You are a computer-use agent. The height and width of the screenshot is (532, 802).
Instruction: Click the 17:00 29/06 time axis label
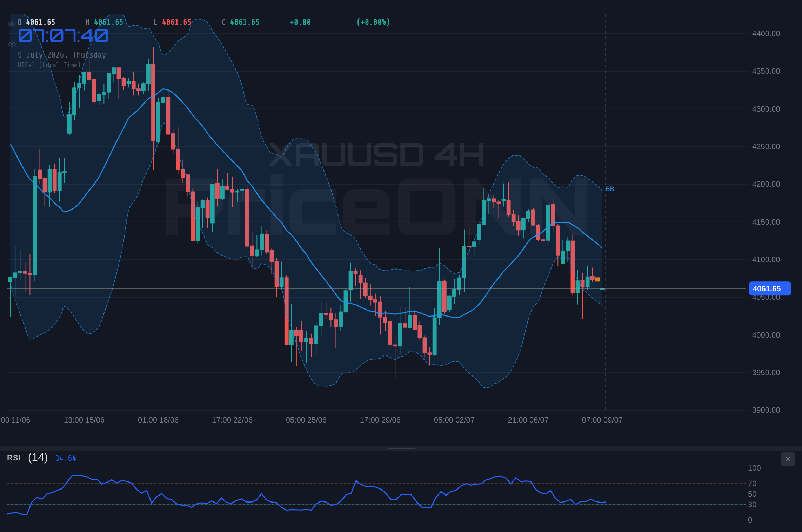click(x=380, y=420)
